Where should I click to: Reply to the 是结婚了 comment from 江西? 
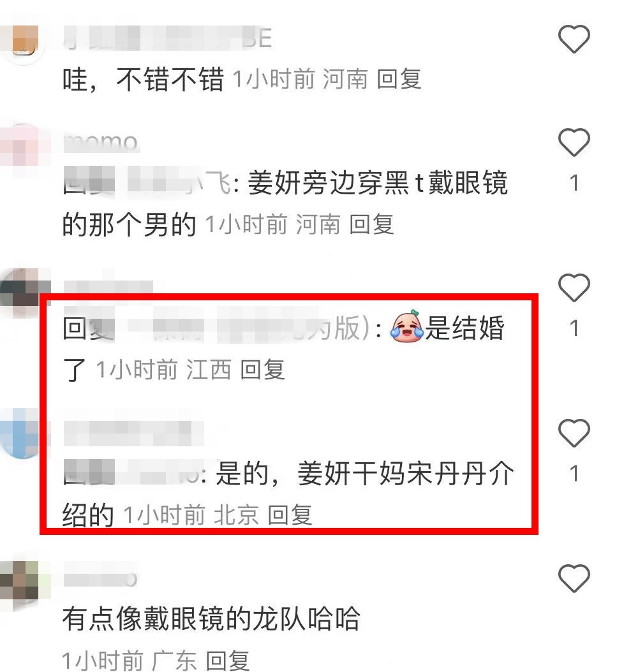pos(262,369)
